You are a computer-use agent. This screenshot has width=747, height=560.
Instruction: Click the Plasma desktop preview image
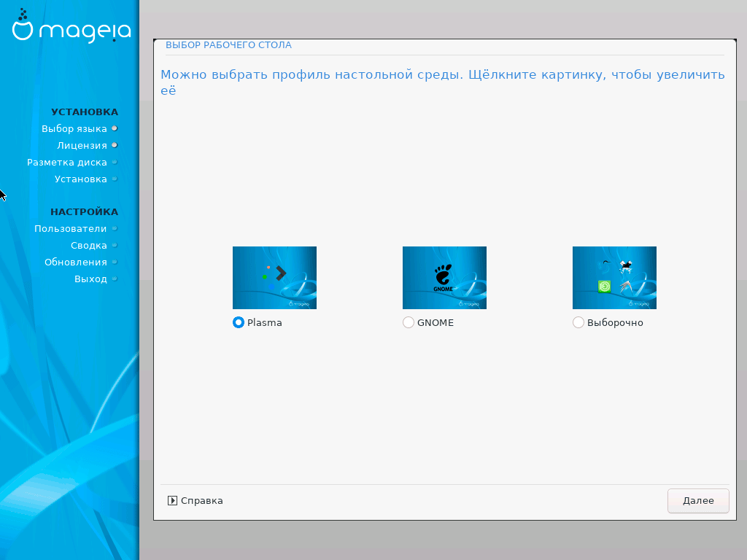274,278
